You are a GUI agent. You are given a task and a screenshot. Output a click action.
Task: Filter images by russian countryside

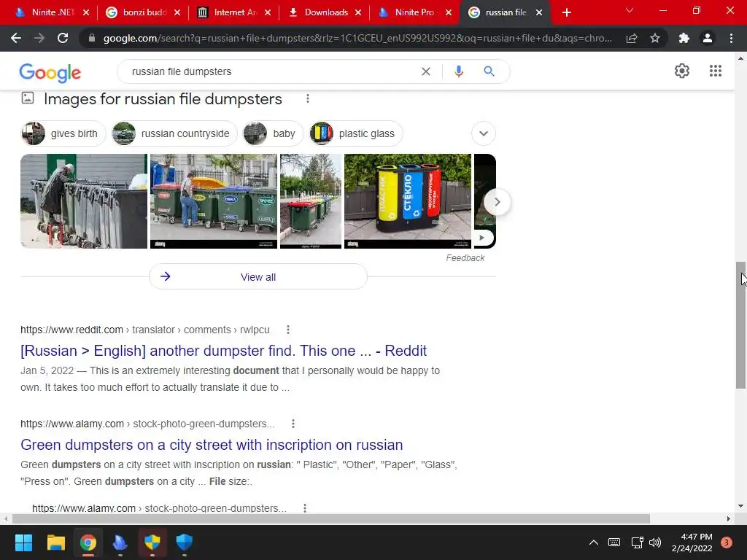174,133
